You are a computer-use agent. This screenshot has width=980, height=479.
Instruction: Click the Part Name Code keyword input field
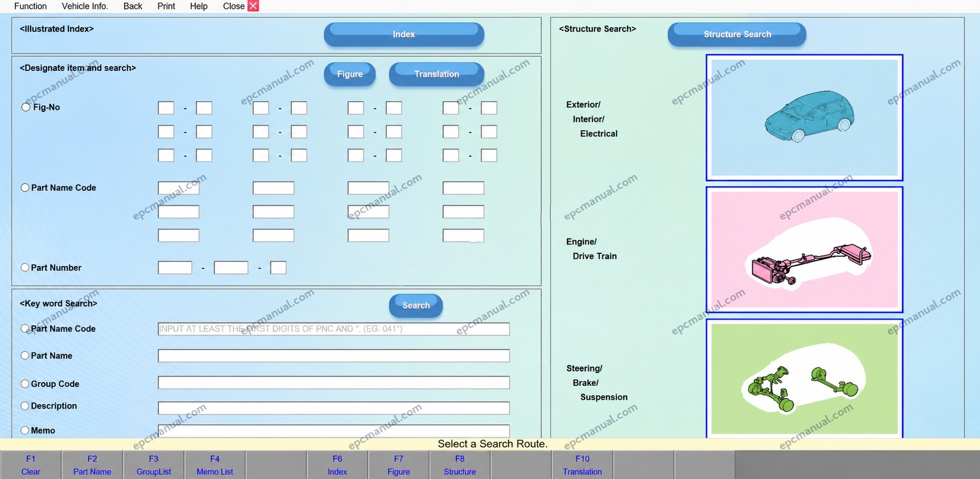[334, 329]
